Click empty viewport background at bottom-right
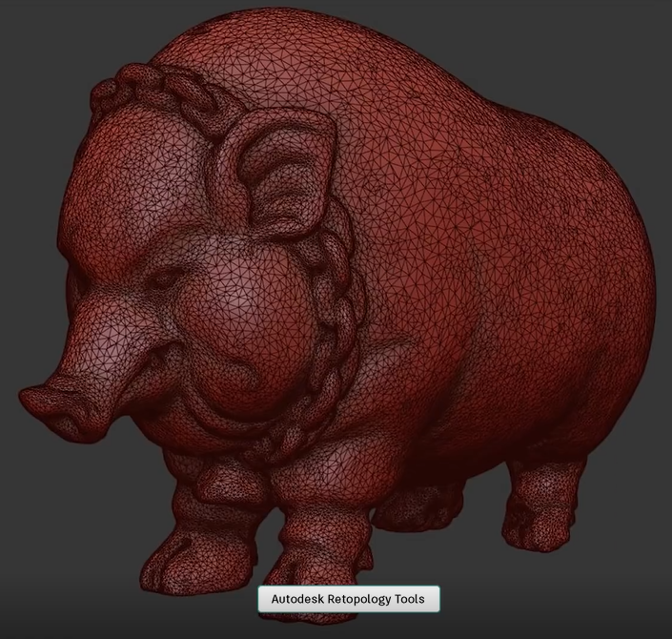Viewport: 672px width, 639px height. click(x=629, y=601)
